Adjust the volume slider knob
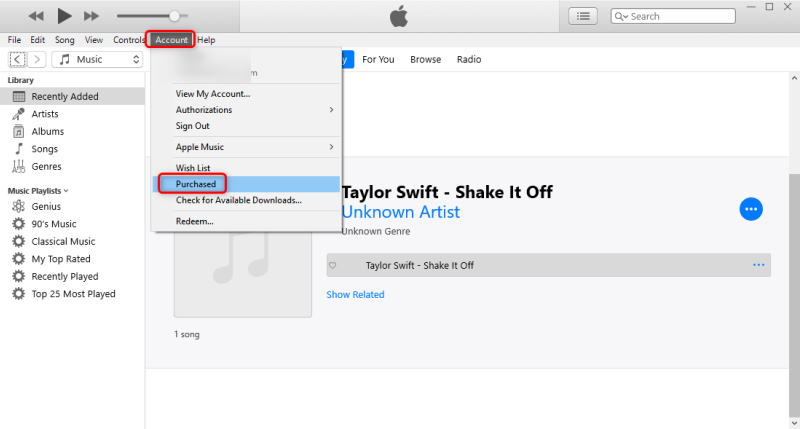800x429 pixels. click(x=174, y=16)
